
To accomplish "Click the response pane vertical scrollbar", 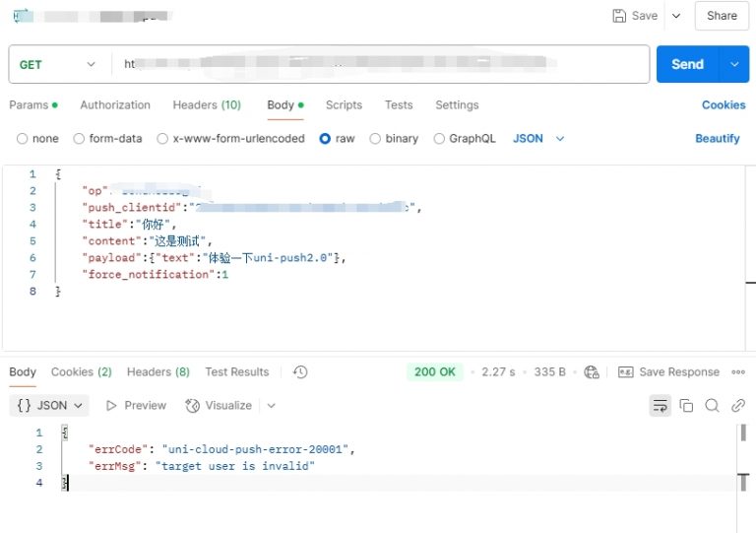I will click(742, 433).
